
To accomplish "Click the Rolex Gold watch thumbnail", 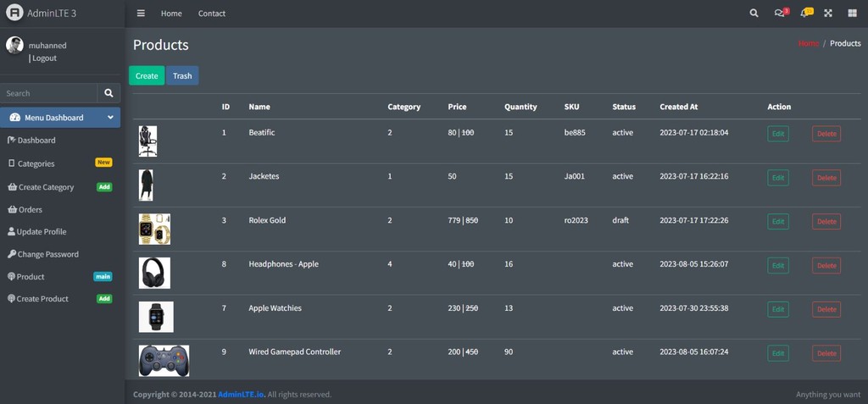I will tap(154, 230).
